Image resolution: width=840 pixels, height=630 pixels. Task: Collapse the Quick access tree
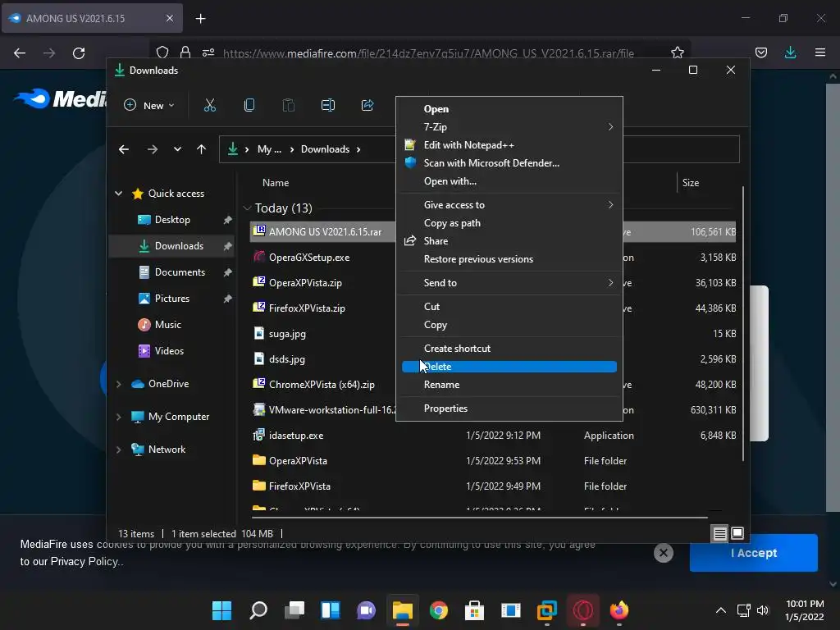point(118,194)
